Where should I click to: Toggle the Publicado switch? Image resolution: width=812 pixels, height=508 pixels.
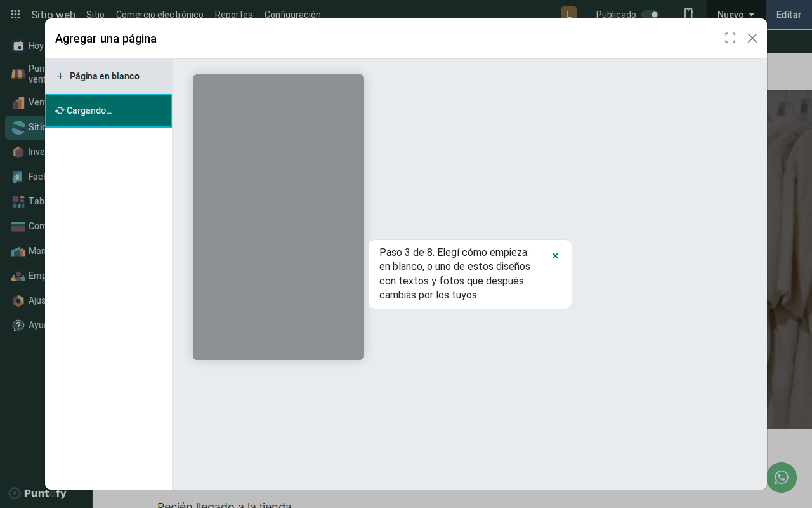(650, 15)
